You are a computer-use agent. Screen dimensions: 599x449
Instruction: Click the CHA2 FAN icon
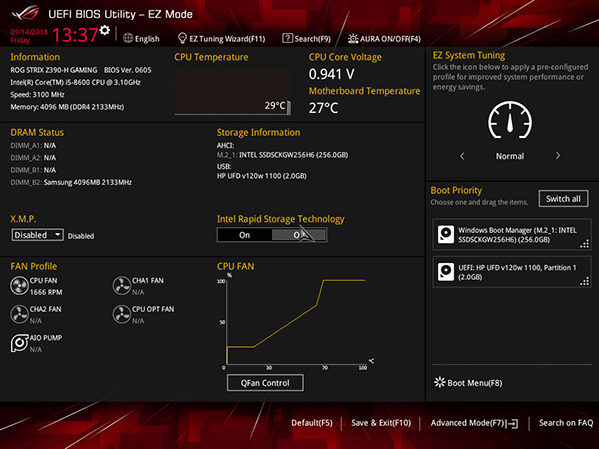pos(19,314)
